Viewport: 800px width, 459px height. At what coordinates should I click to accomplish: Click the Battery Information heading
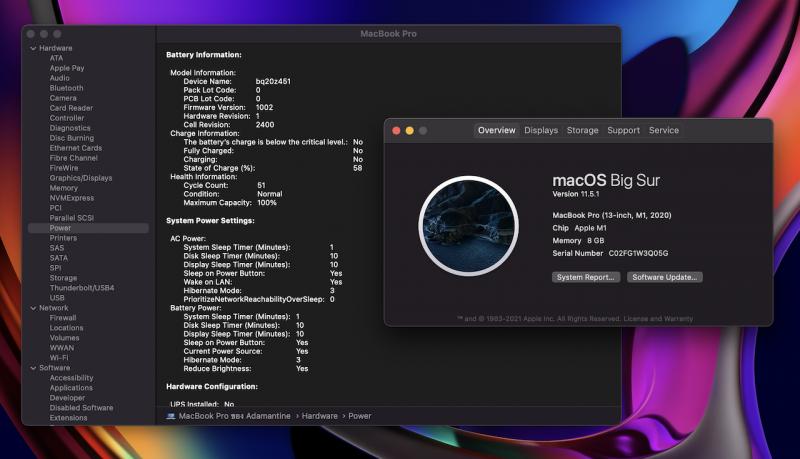pyautogui.click(x=204, y=55)
